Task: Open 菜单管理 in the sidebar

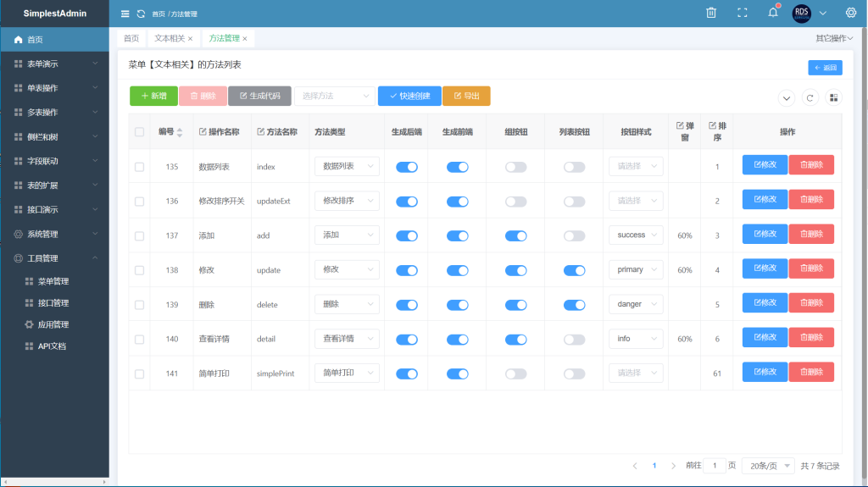Action: point(53,281)
